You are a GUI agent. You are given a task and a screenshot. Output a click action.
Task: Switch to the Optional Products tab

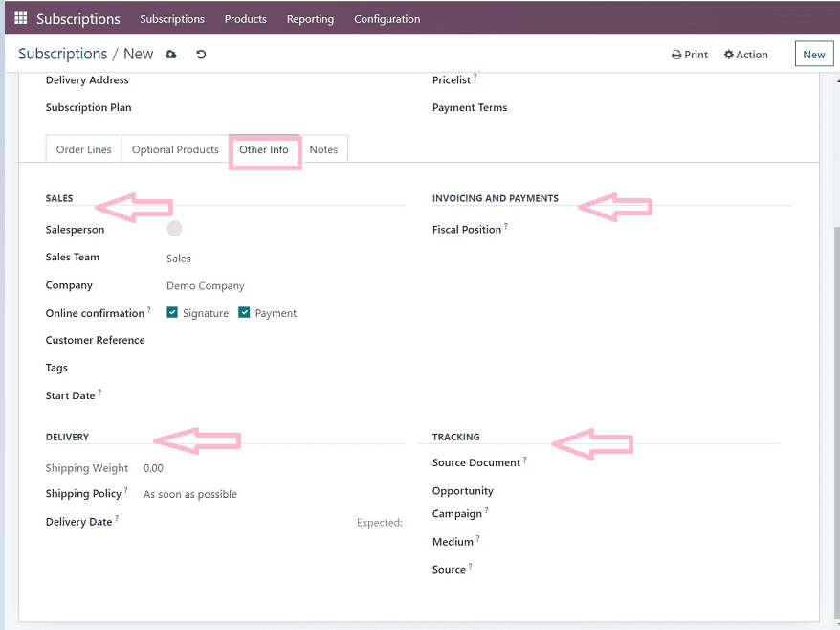tap(175, 149)
